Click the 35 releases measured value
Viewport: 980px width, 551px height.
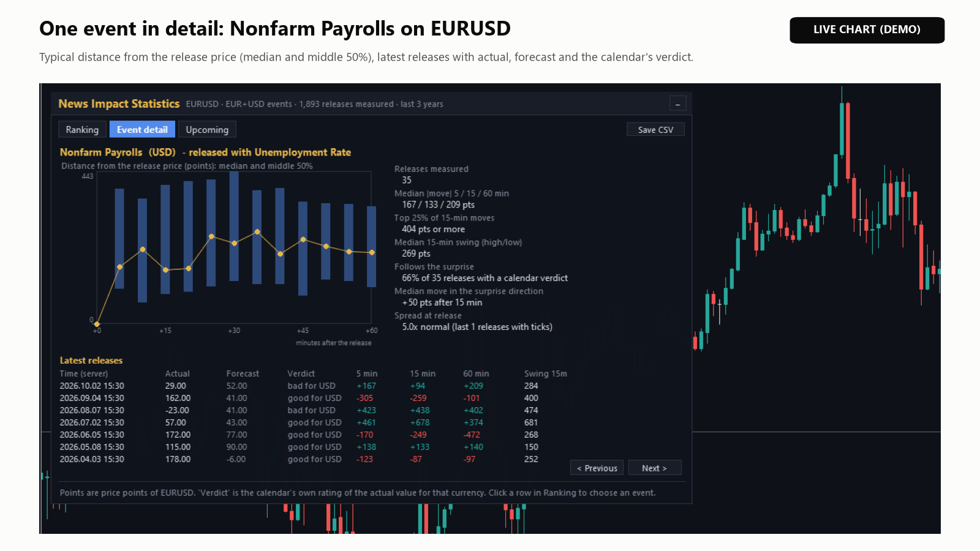[x=407, y=181]
